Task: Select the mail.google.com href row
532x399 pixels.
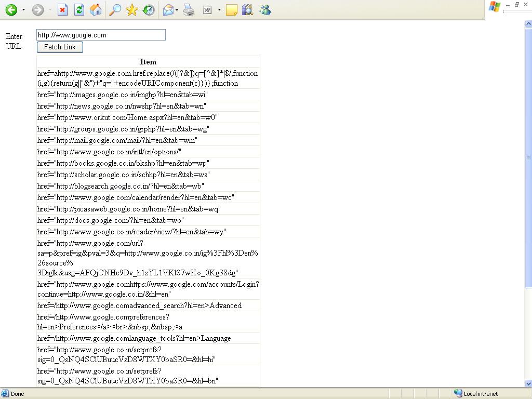Action: click(148, 140)
